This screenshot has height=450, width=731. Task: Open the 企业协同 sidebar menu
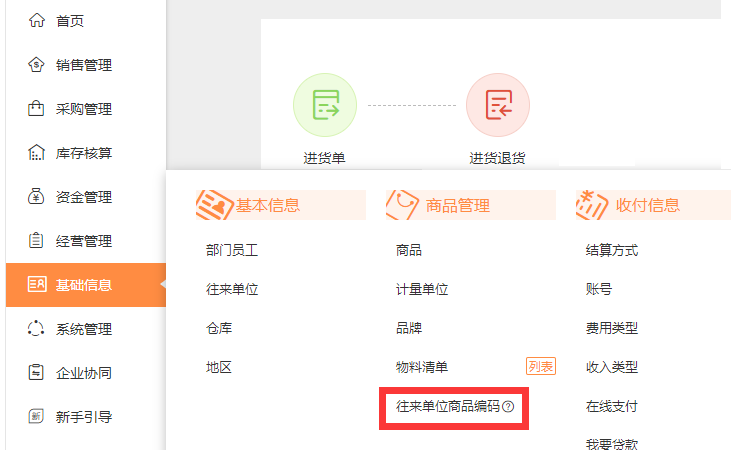(x=84, y=373)
